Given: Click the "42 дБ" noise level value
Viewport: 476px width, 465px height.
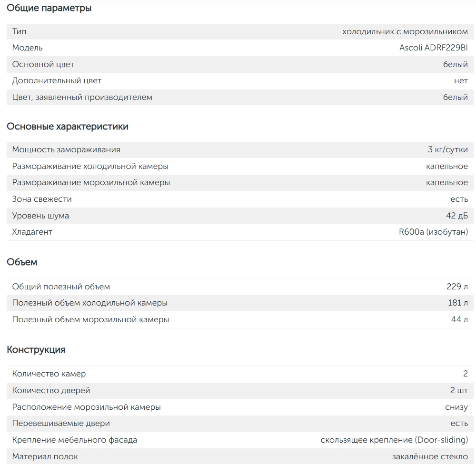Looking at the screenshot, I should (x=456, y=216).
